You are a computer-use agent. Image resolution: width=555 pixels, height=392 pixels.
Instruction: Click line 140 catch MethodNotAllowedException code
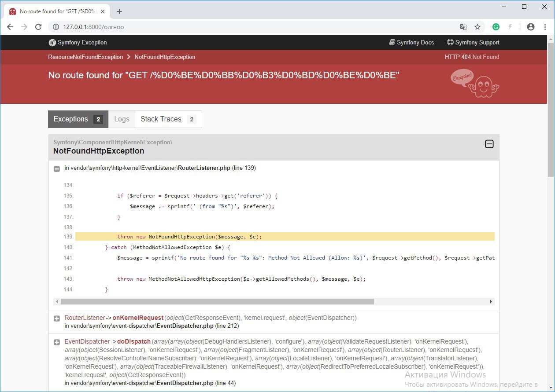pyautogui.click(x=167, y=247)
